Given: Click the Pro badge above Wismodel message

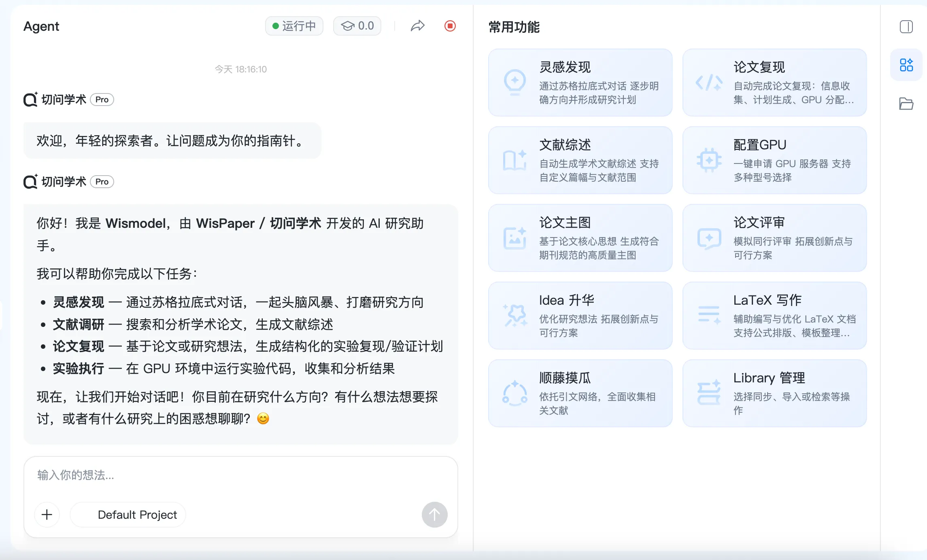Looking at the screenshot, I should [x=102, y=182].
